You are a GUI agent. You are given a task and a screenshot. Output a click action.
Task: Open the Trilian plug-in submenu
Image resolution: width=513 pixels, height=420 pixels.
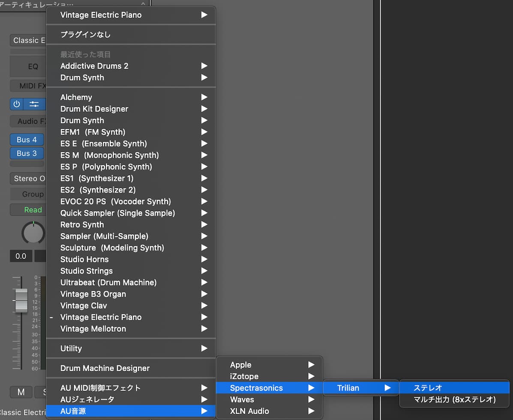(361, 388)
